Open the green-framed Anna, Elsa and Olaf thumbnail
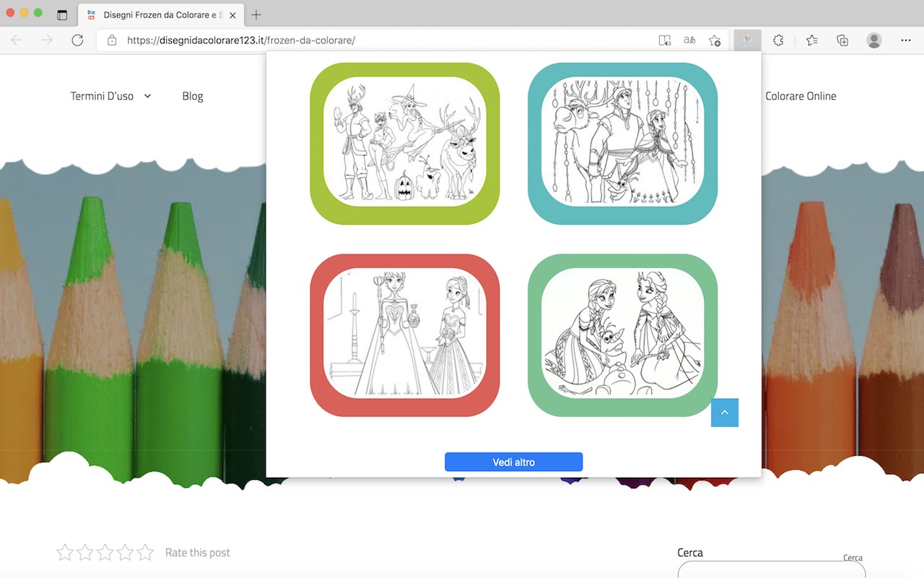Screen dimensions: 924x578 (x=622, y=335)
